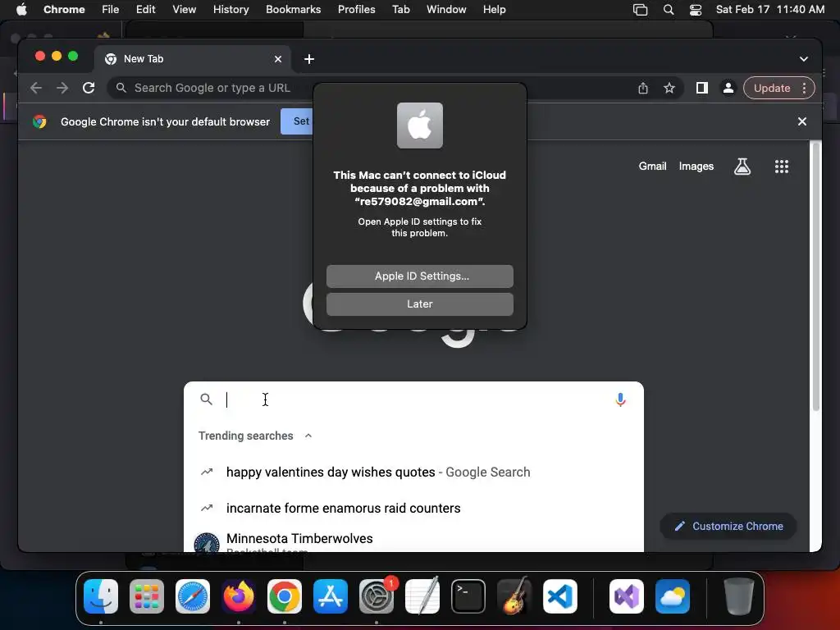Open Safari from the Dock

(x=192, y=596)
